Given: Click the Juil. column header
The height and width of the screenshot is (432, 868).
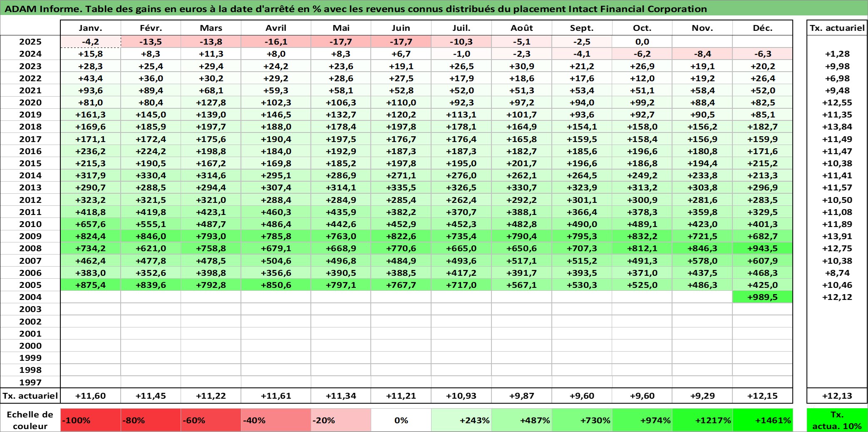Looking at the screenshot, I should point(461,28).
